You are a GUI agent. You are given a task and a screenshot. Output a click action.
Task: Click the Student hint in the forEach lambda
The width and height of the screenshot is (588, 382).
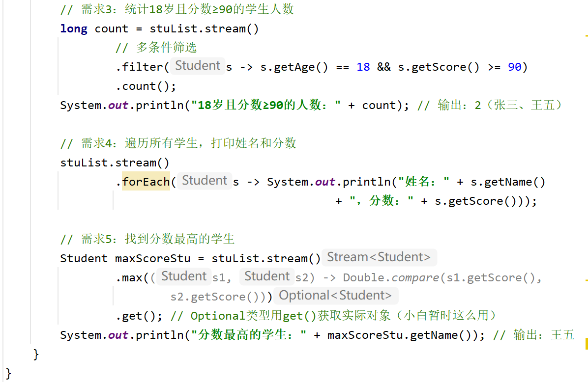[205, 181]
